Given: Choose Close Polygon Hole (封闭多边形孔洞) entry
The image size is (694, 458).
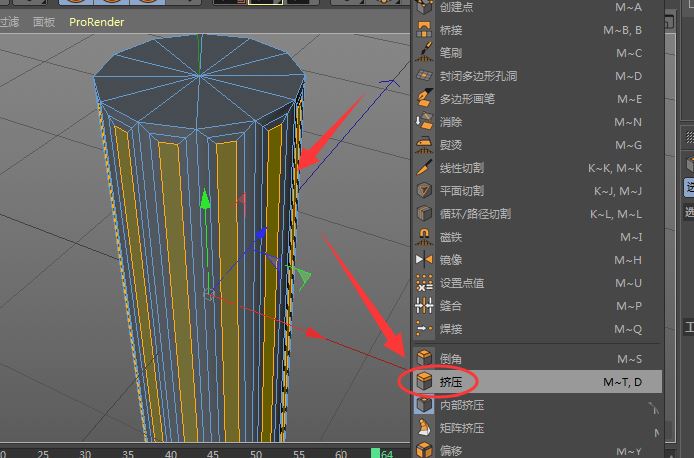Looking at the screenshot, I should pyautogui.click(x=478, y=76).
